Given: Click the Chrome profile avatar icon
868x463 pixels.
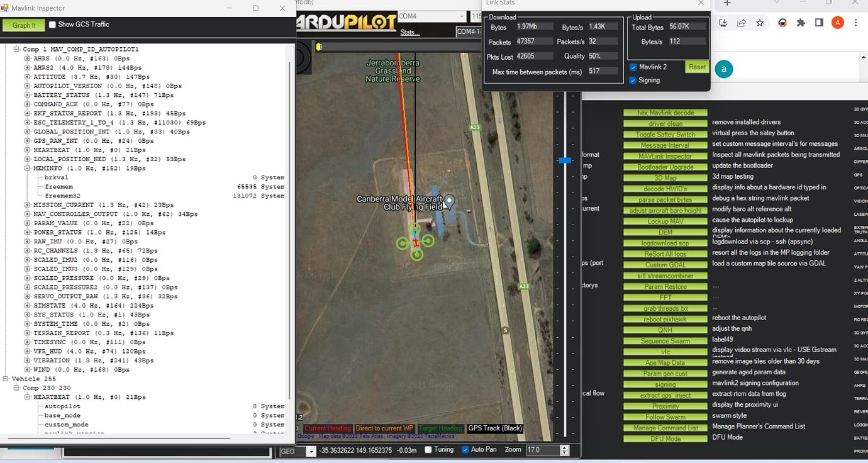Looking at the screenshot, I should tap(837, 22).
